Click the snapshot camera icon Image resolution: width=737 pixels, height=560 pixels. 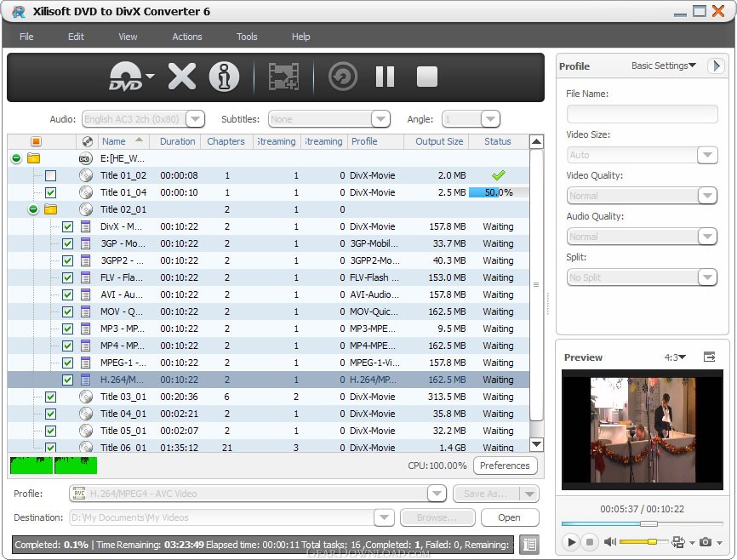click(705, 542)
